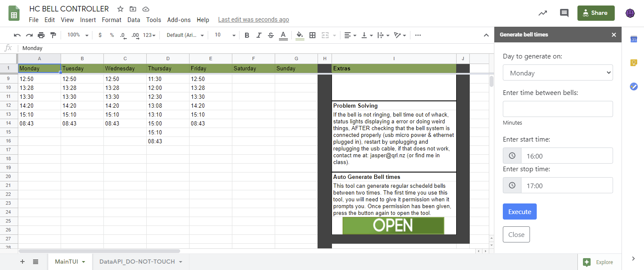Image resolution: width=644 pixels, height=270 pixels.
Task: Select the Paint format tool
Action: coord(53,35)
